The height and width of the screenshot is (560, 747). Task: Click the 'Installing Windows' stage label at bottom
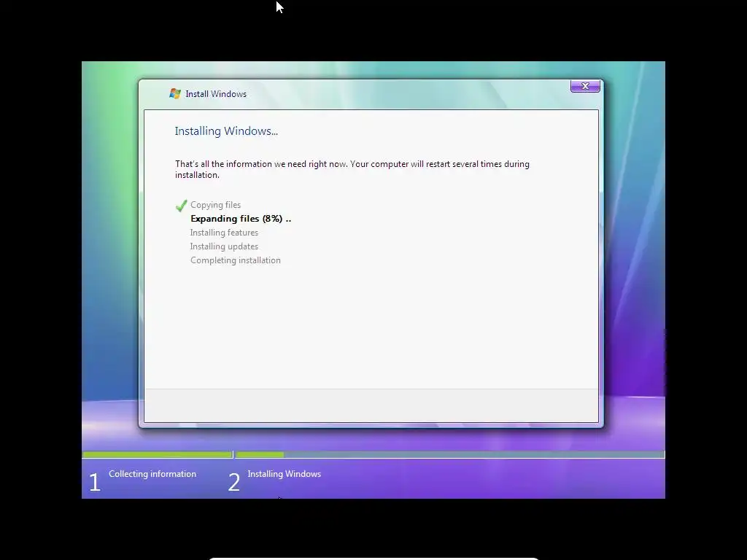click(285, 474)
